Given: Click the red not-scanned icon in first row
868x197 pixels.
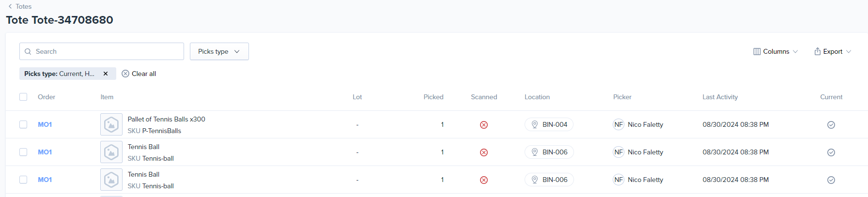Looking at the screenshot, I should coord(483,125).
